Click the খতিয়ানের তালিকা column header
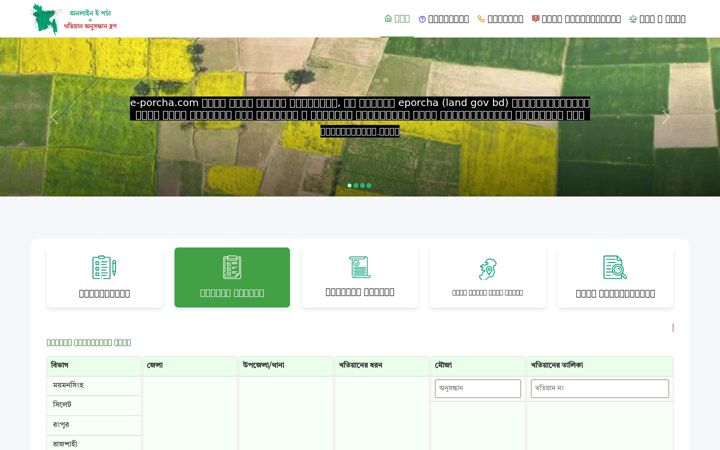The width and height of the screenshot is (720, 450). coord(600,366)
